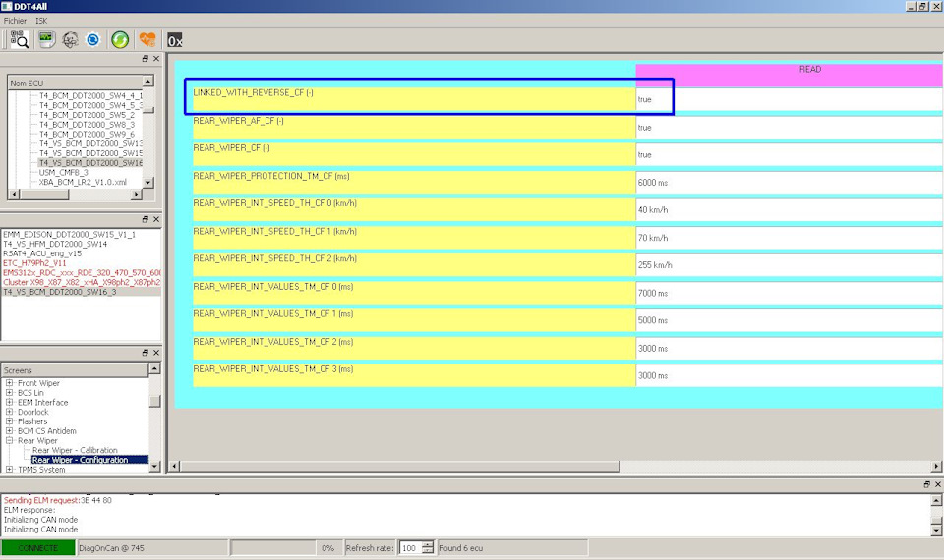Expand the BCS Lin tree node
Image resolution: width=944 pixels, height=560 pixels.
point(9,392)
